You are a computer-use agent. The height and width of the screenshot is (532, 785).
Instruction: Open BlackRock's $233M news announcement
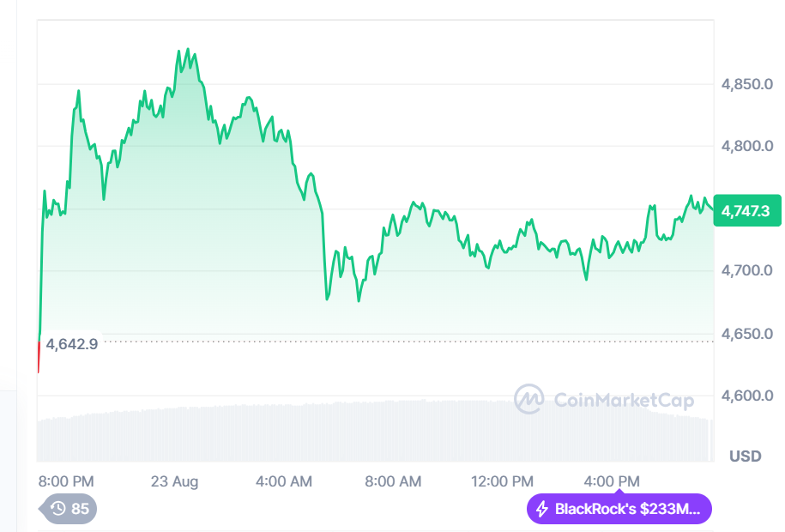(618, 509)
